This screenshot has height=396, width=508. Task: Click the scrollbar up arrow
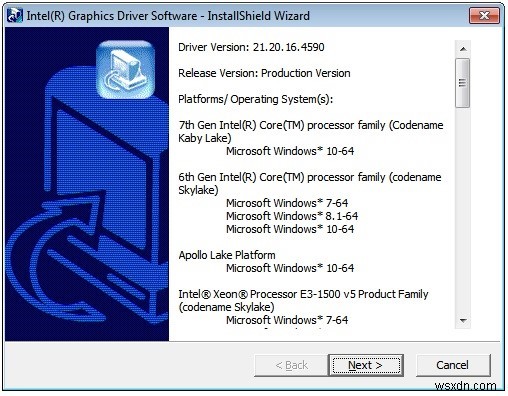(x=463, y=49)
